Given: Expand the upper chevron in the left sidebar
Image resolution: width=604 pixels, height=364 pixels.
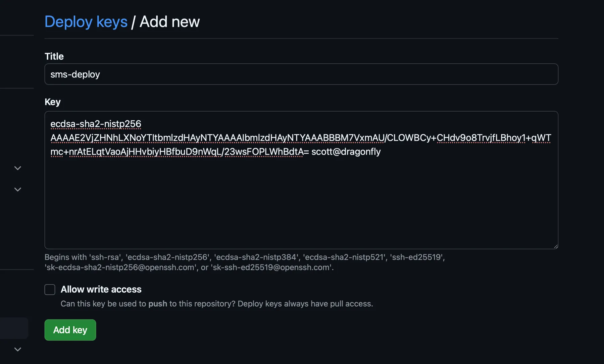Looking at the screenshot, I should pos(17,168).
